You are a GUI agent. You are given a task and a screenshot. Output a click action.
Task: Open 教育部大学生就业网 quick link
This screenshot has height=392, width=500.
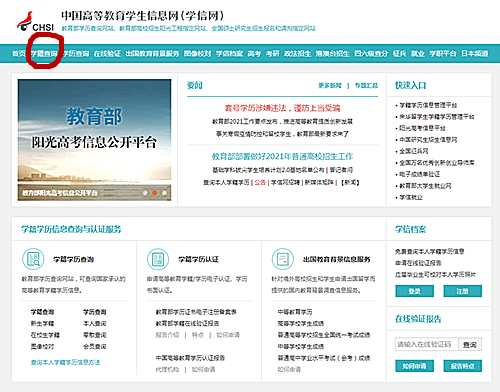[425, 186]
